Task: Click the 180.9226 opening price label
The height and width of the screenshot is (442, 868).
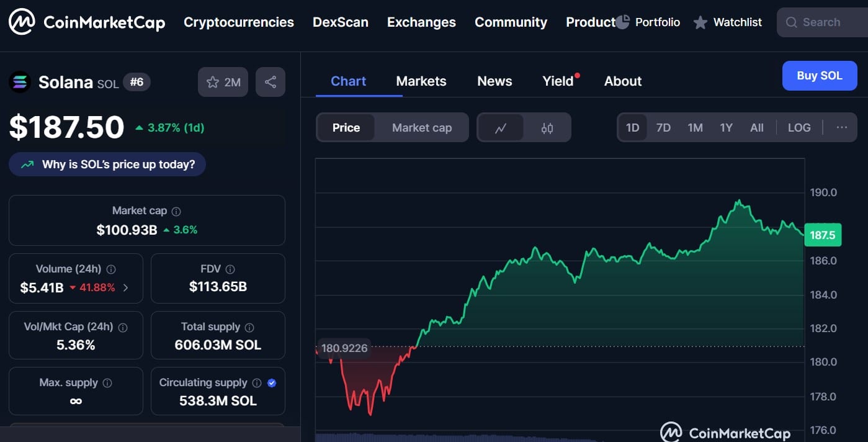Action: tap(344, 348)
